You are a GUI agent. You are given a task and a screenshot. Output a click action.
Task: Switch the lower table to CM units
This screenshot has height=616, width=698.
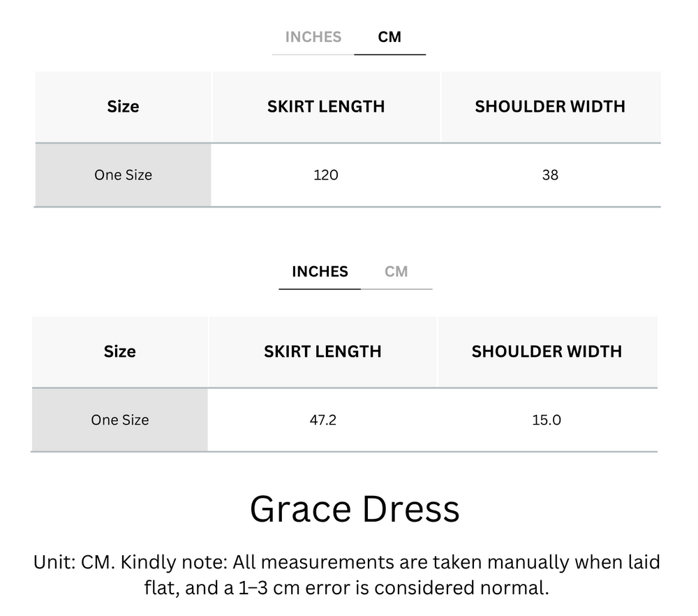coord(398,272)
